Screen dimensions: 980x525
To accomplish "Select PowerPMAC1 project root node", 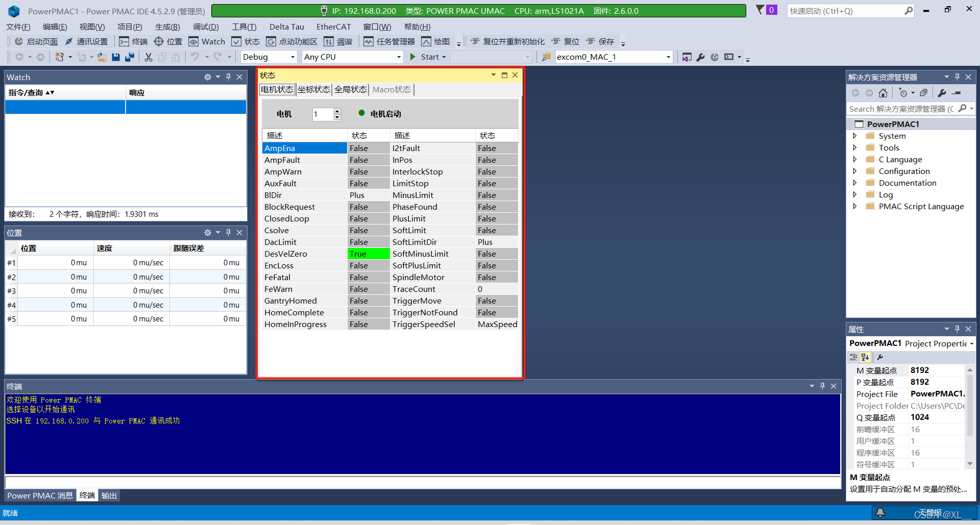I will pyautogui.click(x=893, y=124).
